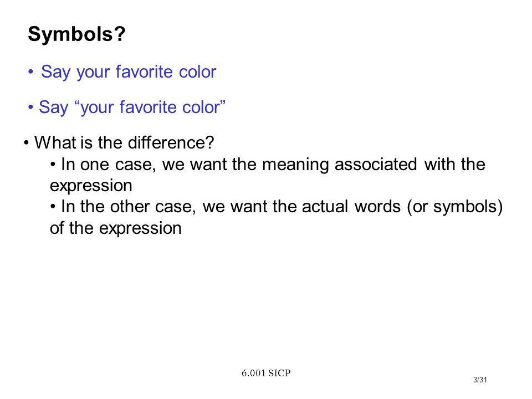This screenshot has width=532, height=399.
Task: Click the "of the expression" line
Action: point(116,228)
